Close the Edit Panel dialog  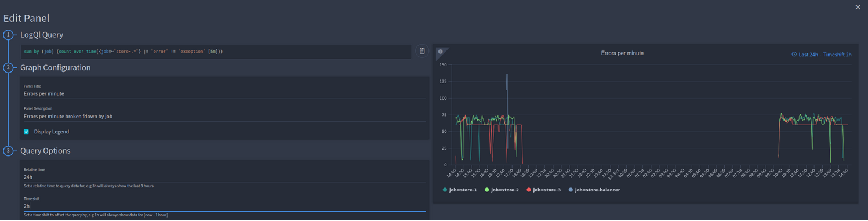[858, 7]
